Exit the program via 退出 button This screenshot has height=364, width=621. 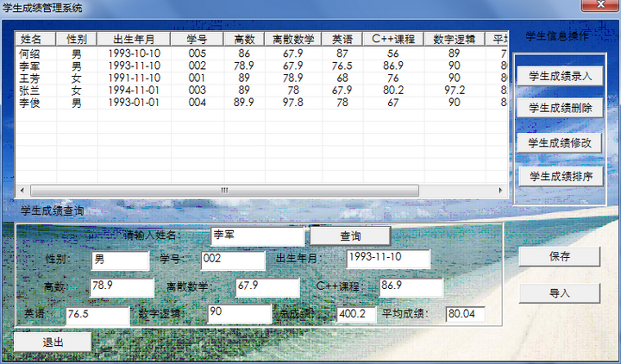coord(53,342)
